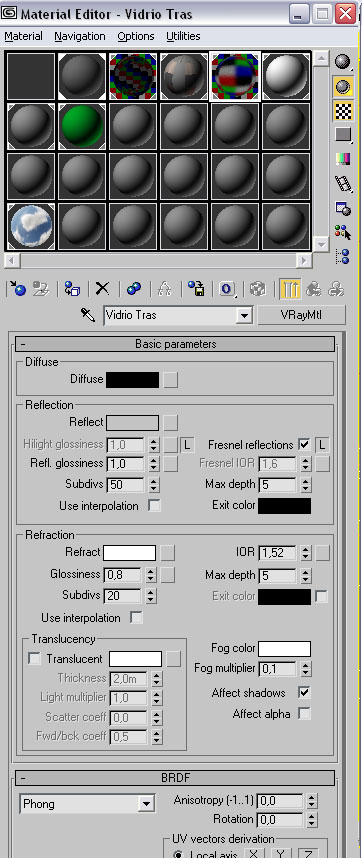Click the Fresnel L lock button

[323, 445]
